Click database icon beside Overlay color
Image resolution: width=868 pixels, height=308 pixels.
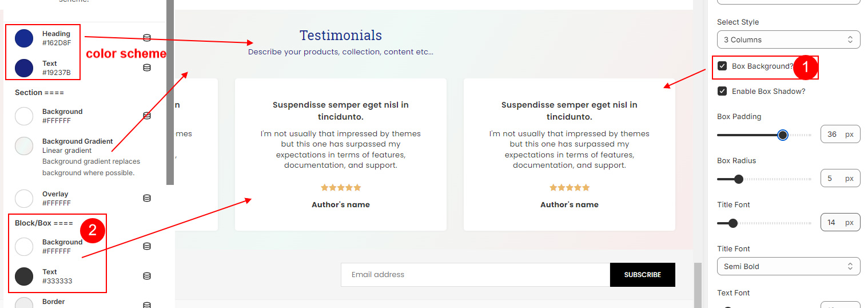[x=147, y=198]
